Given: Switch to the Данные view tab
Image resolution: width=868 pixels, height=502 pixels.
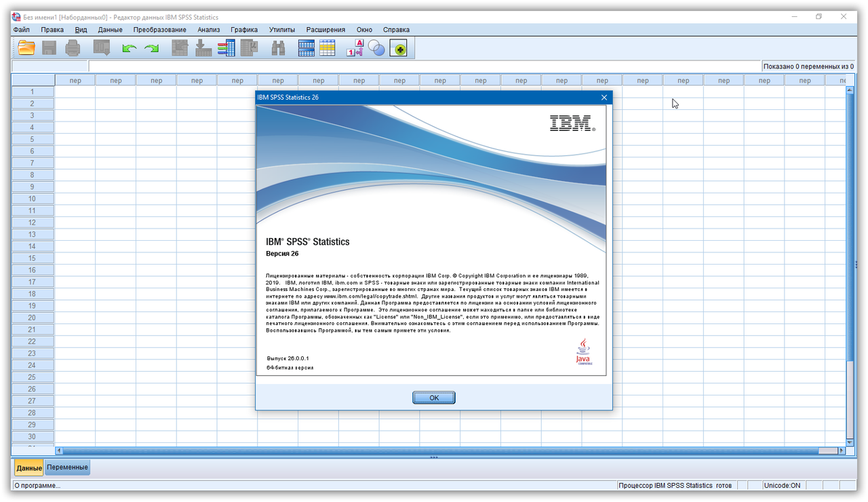Looking at the screenshot, I should 29,468.
